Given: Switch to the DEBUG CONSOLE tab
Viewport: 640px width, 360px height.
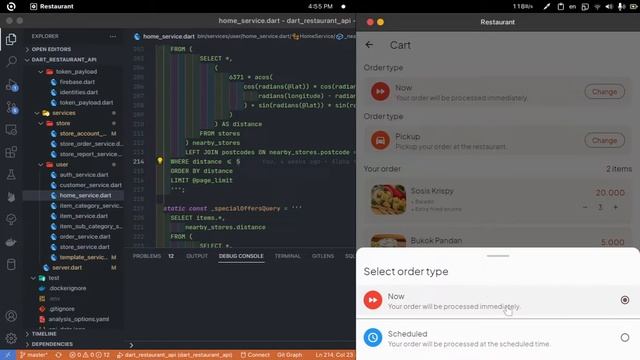Looking at the screenshot, I should (x=241, y=256).
